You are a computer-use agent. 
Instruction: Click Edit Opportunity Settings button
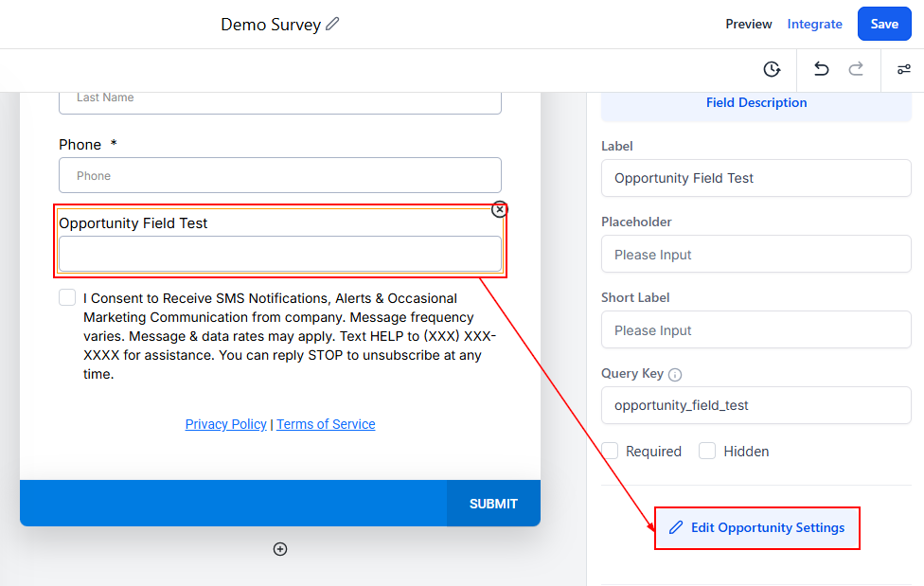pyautogui.click(x=757, y=527)
